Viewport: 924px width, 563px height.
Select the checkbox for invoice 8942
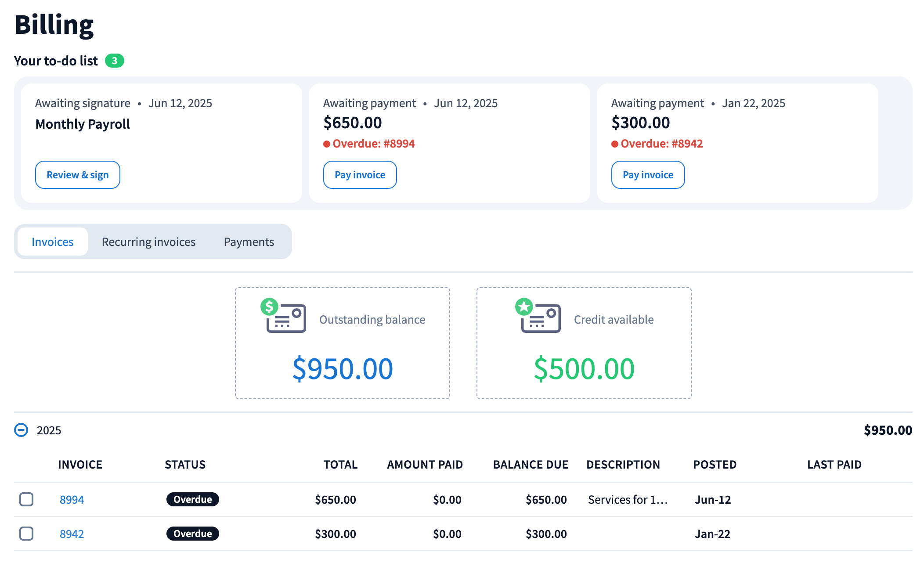26,534
